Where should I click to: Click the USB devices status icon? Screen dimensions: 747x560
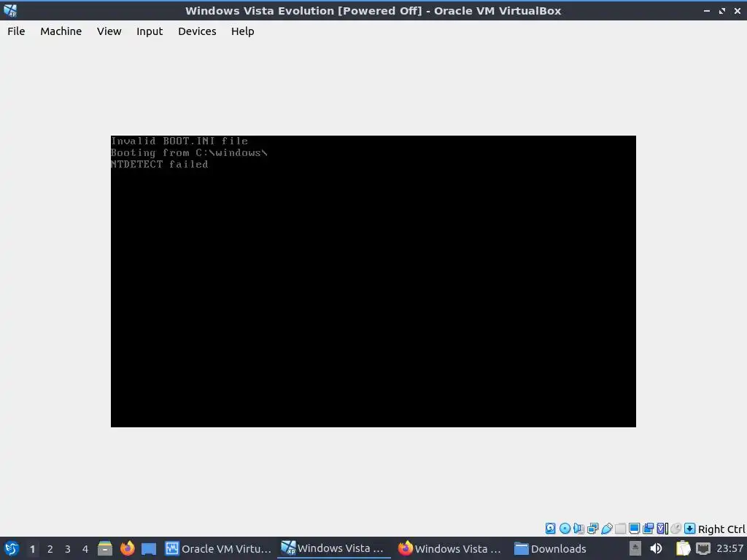606,528
